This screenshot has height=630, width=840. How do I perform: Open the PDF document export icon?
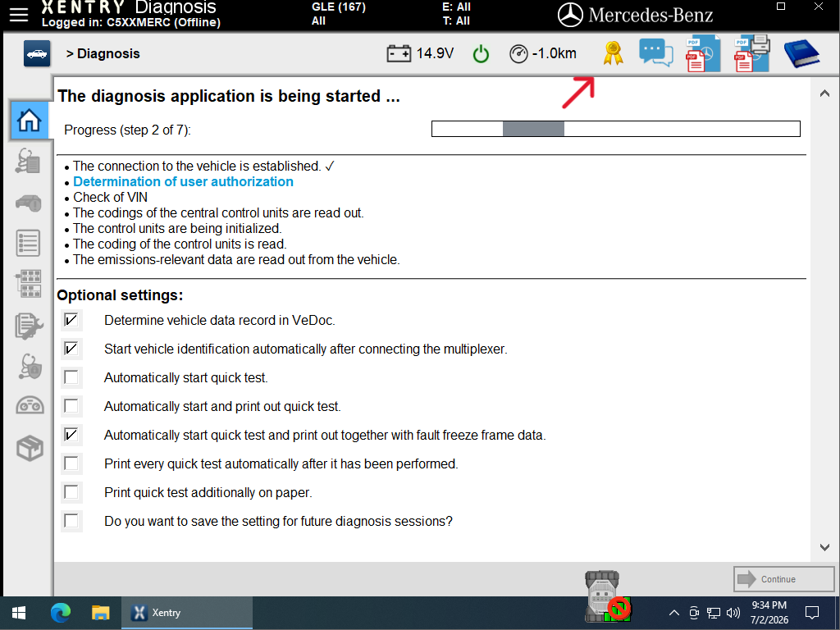[x=703, y=53]
